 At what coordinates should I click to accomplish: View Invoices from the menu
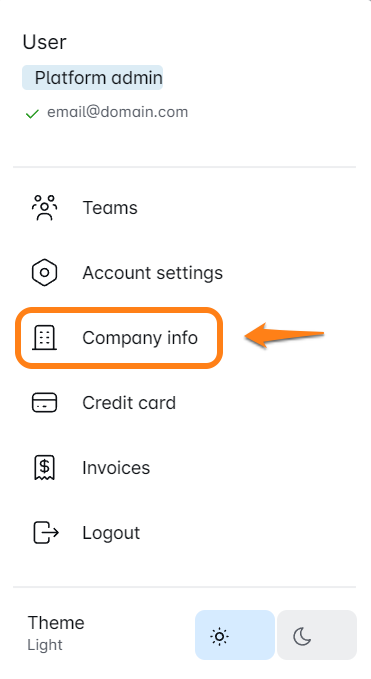click(116, 468)
